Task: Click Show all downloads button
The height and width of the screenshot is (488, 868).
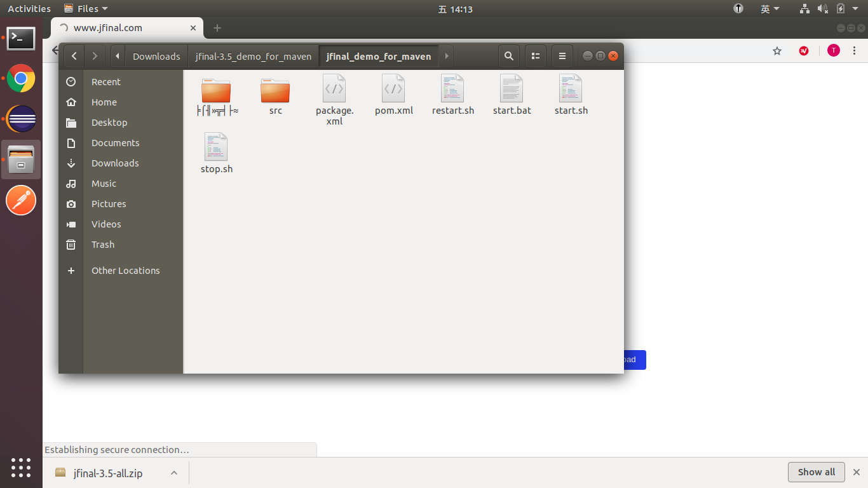Action: (x=817, y=472)
